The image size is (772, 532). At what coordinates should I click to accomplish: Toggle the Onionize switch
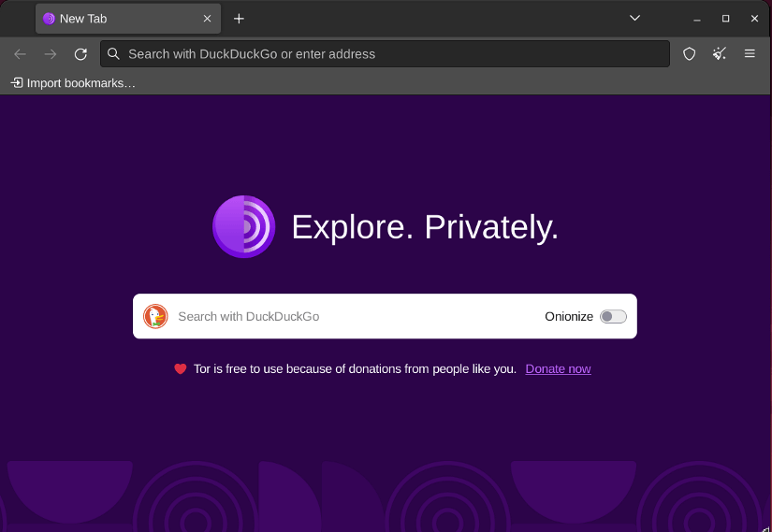coord(613,316)
